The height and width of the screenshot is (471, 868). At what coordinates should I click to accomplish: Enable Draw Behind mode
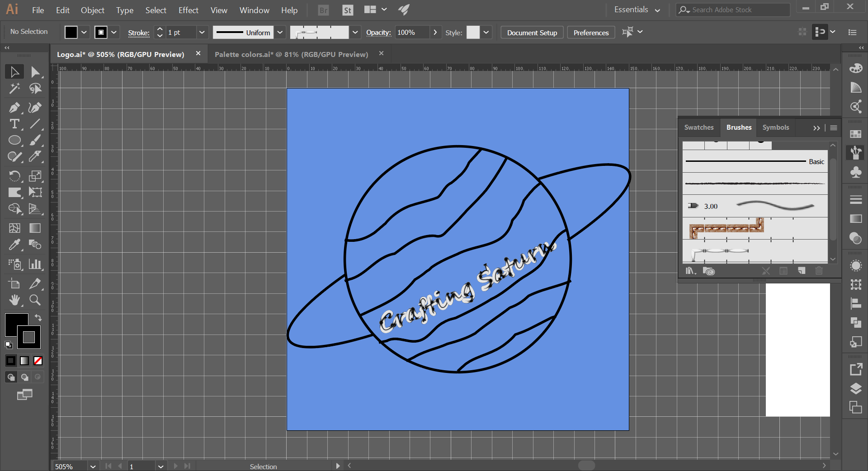click(24, 377)
